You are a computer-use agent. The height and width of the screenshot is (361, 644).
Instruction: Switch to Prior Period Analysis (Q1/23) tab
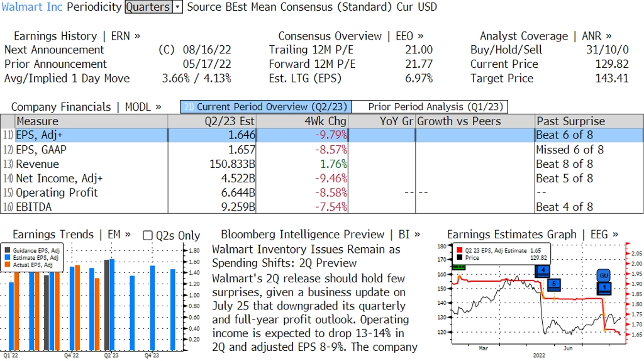tap(430, 107)
